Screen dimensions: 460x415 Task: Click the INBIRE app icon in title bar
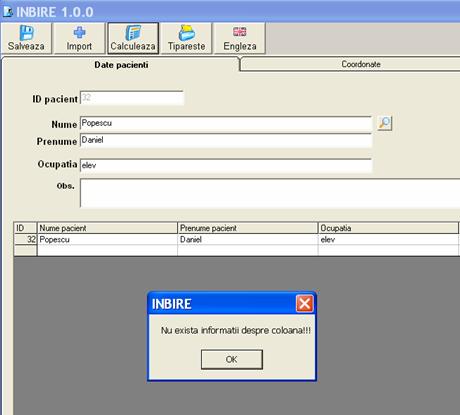(x=8, y=12)
